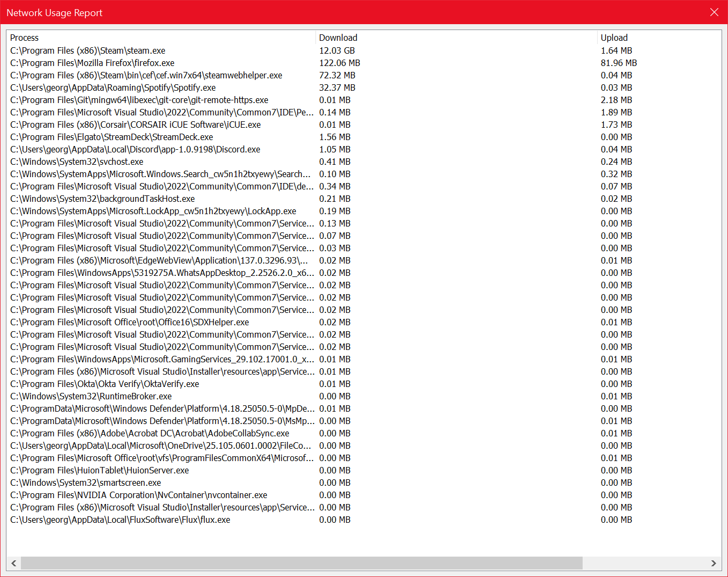The height and width of the screenshot is (577, 728).
Task: Click the 1.64 MB upload value
Action: pyautogui.click(x=616, y=50)
